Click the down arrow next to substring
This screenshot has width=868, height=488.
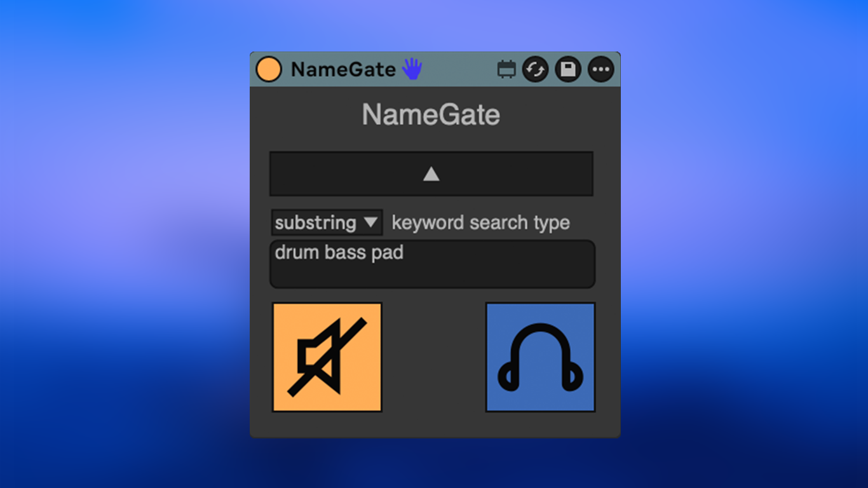pos(370,222)
